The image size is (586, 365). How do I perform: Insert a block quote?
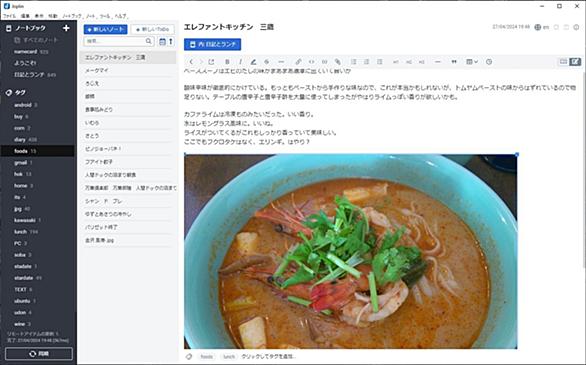[454, 62]
